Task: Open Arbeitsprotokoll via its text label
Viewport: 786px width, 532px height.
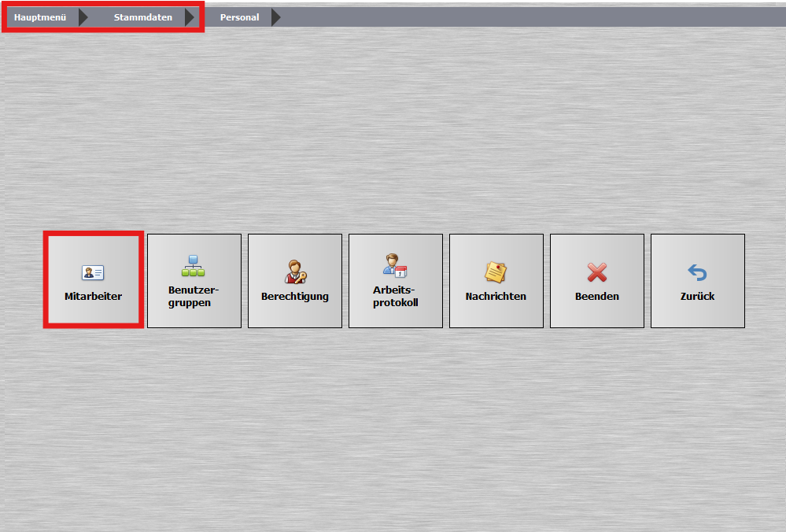Action: [395, 297]
